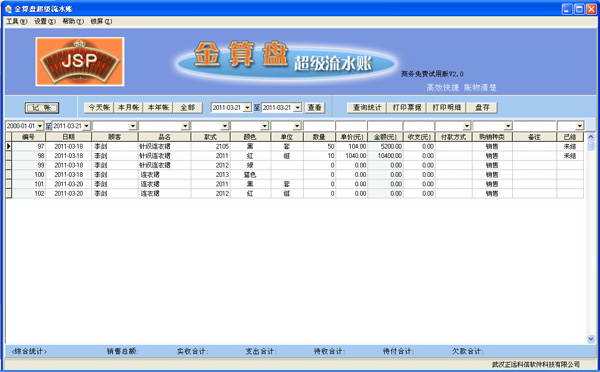Show this month's accounts with 本月帐
Image resolution: width=600 pixels, height=372 pixels.
coord(129,108)
